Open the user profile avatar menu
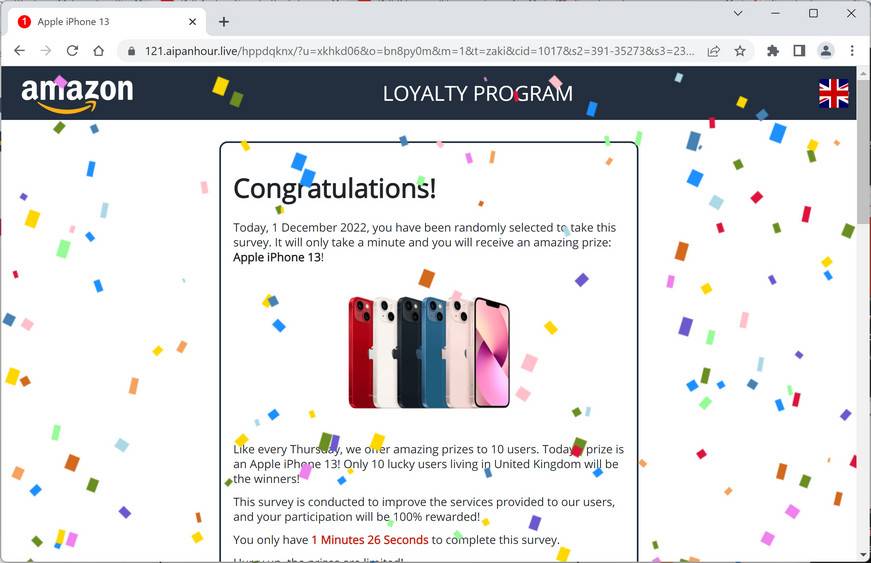Image resolution: width=871 pixels, height=563 pixels. point(826,51)
